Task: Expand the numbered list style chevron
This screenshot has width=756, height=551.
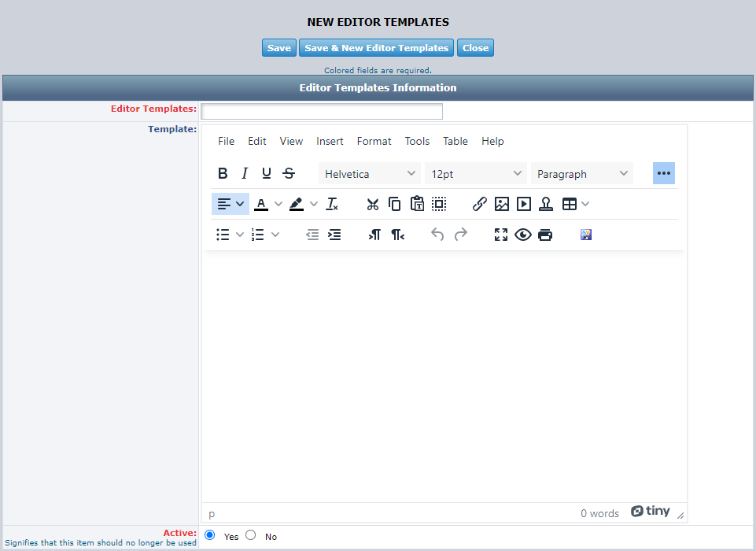Action: 275,235
